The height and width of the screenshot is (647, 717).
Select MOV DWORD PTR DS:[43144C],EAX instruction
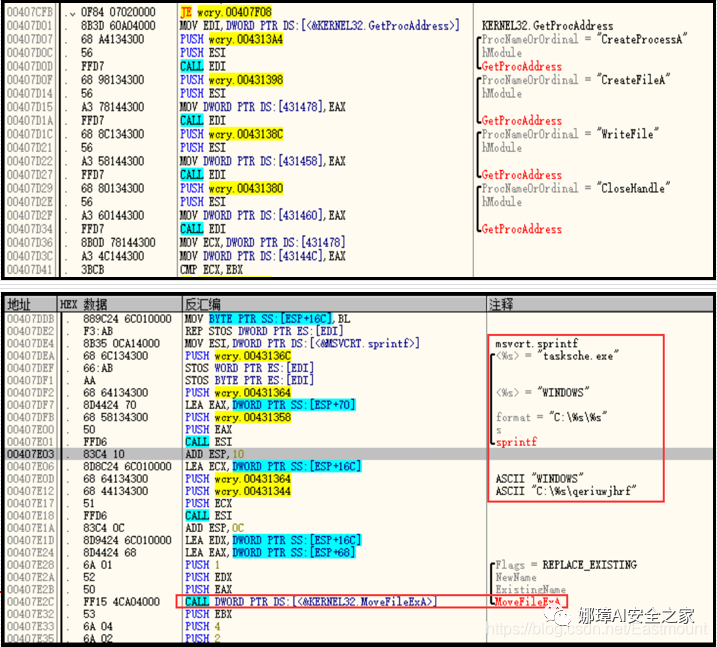point(262,256)
